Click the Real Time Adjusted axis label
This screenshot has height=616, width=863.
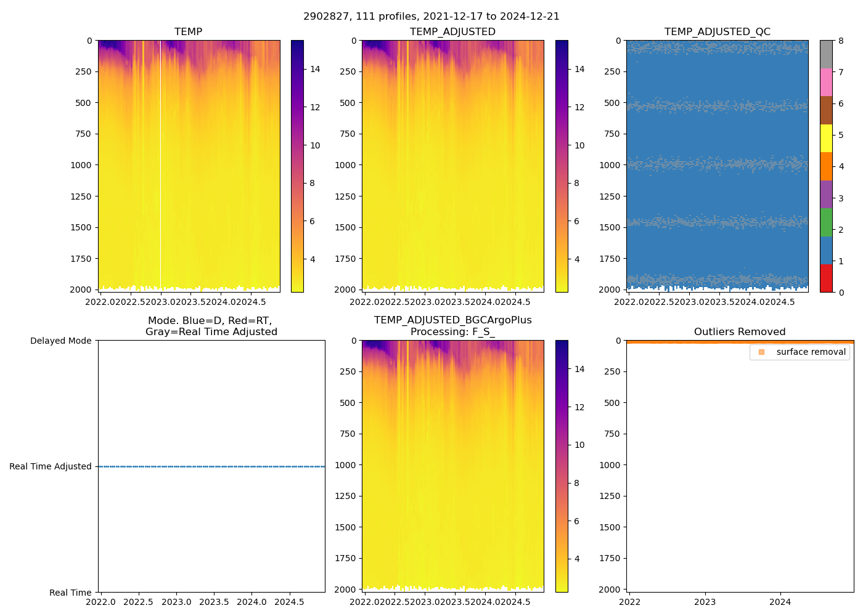click(x=51, y=466)
